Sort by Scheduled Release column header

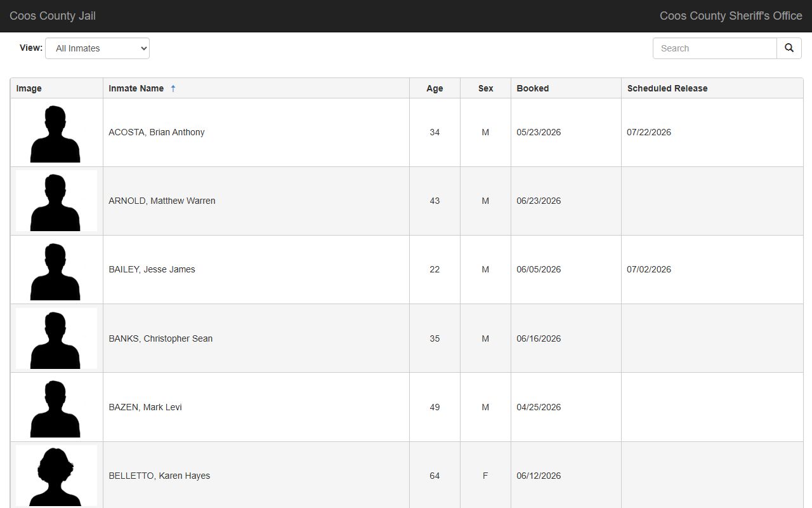coord(667,88)
